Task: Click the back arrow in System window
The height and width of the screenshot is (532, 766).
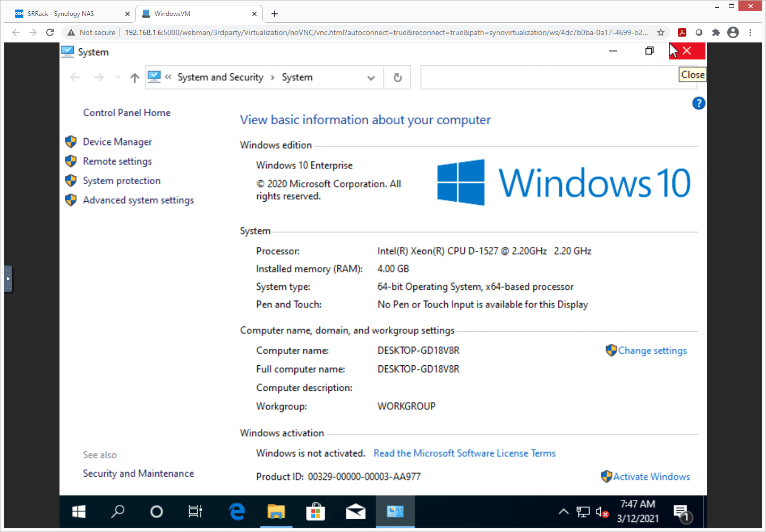Action: click(x=75, y=78)
